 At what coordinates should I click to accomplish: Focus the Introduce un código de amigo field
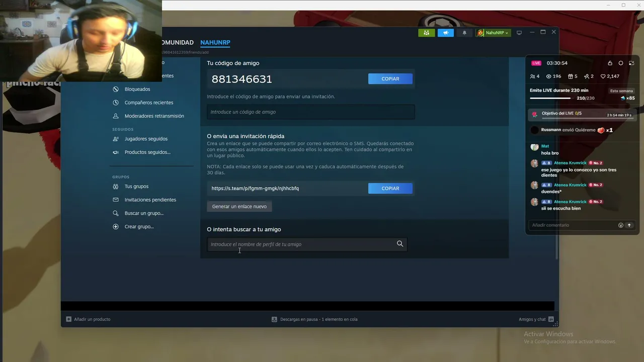pos(311,112)
